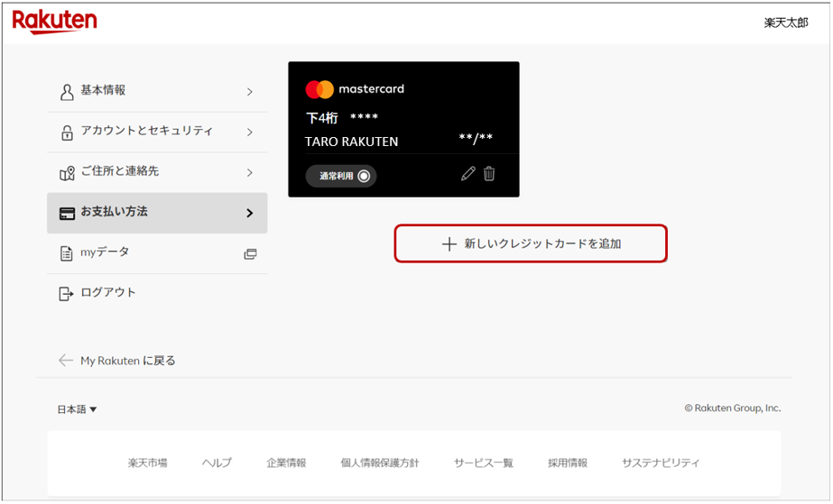Click the person icon beside 基本情報
This screenshot has width=833, height=504.
coord(66,91)
